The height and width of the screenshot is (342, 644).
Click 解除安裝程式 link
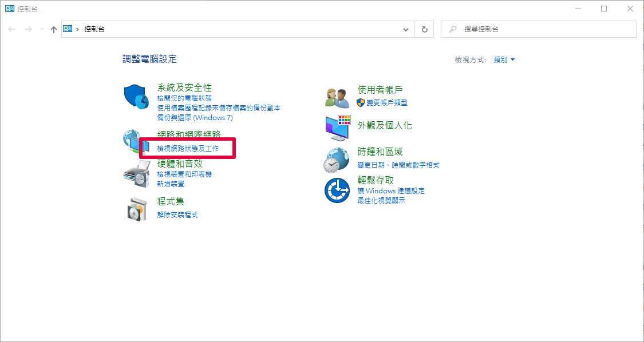pyautogui.click(x=177, y=214)
